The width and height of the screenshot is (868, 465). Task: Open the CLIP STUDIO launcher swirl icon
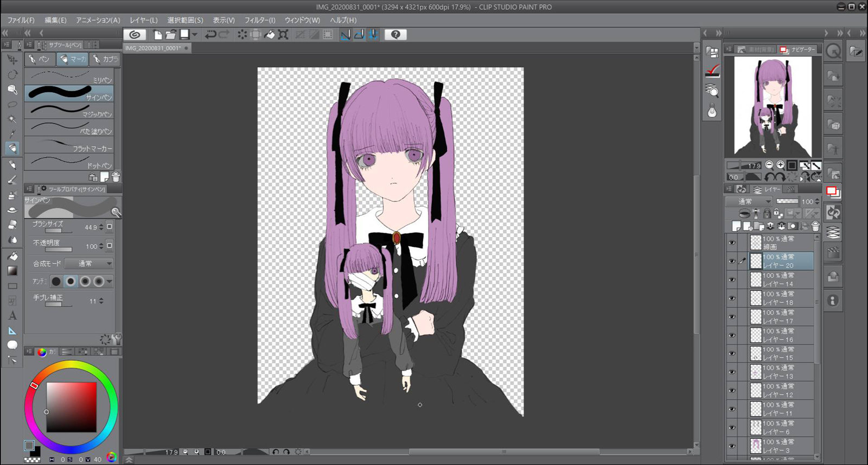pyautogui.click(x=135, y=35)
